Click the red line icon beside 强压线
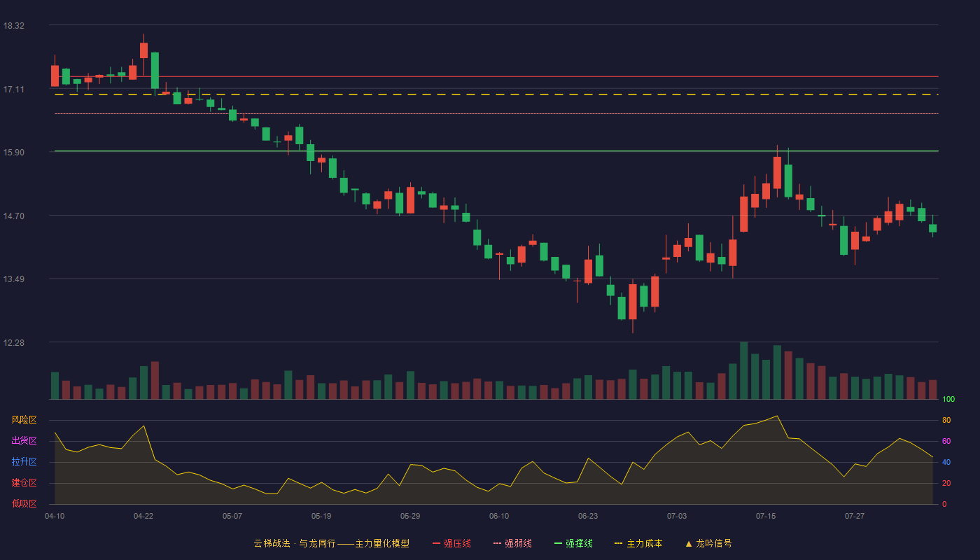980x560 pixels. click(436, 543)
